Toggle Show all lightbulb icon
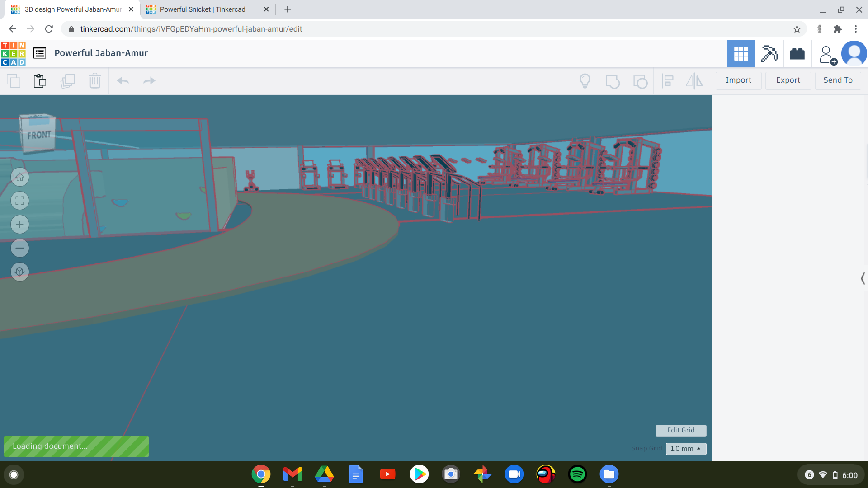Image resolution: width=868 pixels, height=488 pixels. (585, 81)
